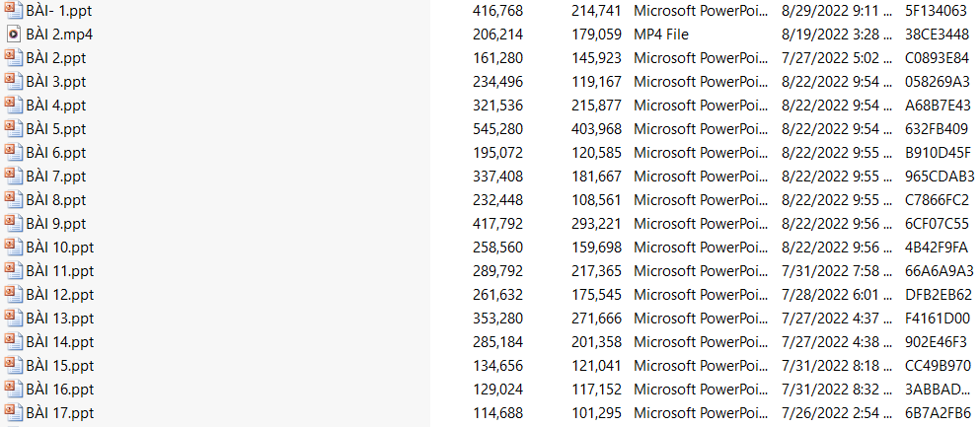Click the PowerPoint icon of BÀI 5.ppt
This screenshot has width=980, height=427.
[x=13, y=128]
